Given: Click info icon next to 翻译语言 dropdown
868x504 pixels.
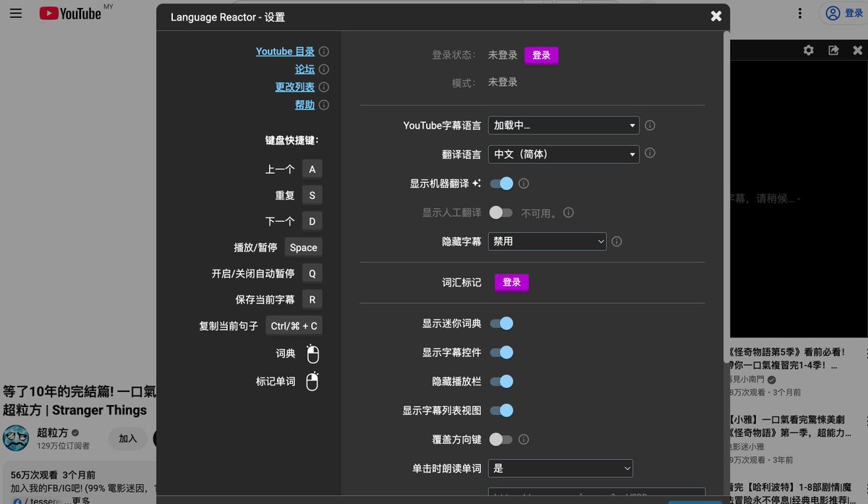Looking at the screenshot, I should click(650, 153).
